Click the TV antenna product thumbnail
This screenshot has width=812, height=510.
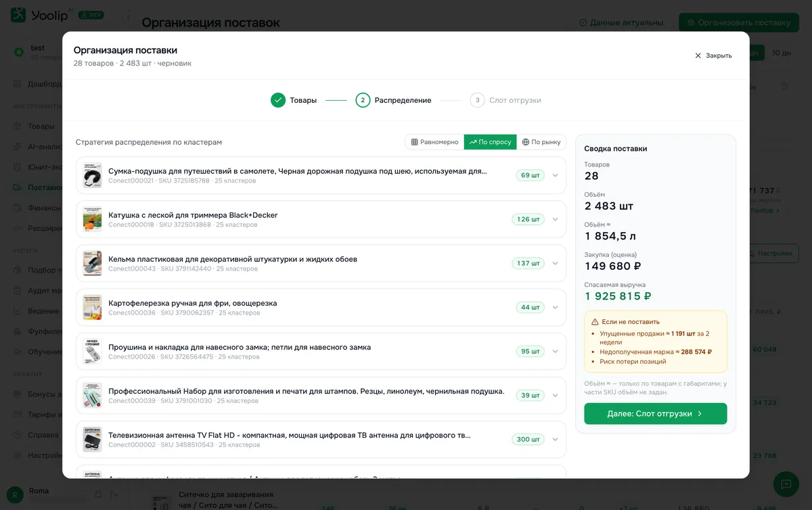(92, 440)
